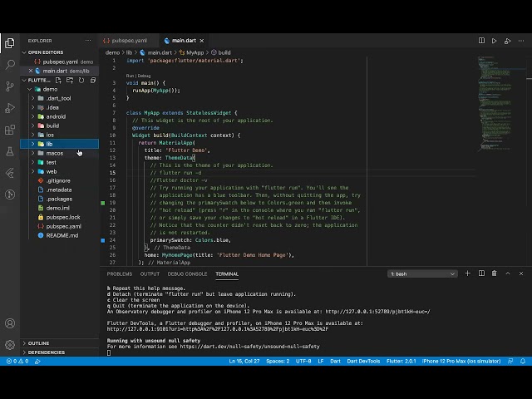This screenshot has height=399, width=532.
Task: Click the Run code lens above main
Action: coord(129,76)
